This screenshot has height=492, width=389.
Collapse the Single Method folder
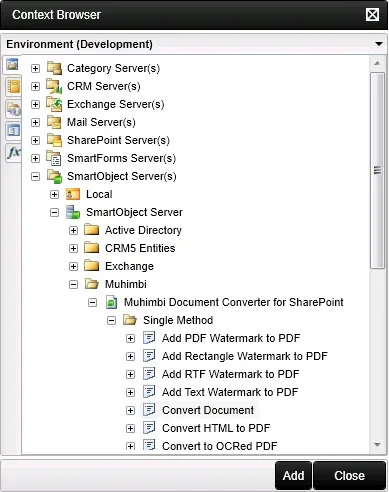(111, 320)
